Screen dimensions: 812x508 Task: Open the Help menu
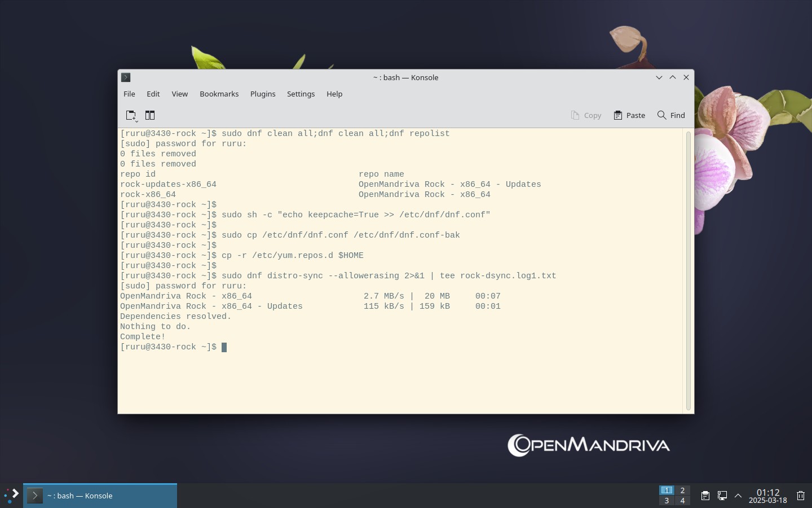click(334, 94)
